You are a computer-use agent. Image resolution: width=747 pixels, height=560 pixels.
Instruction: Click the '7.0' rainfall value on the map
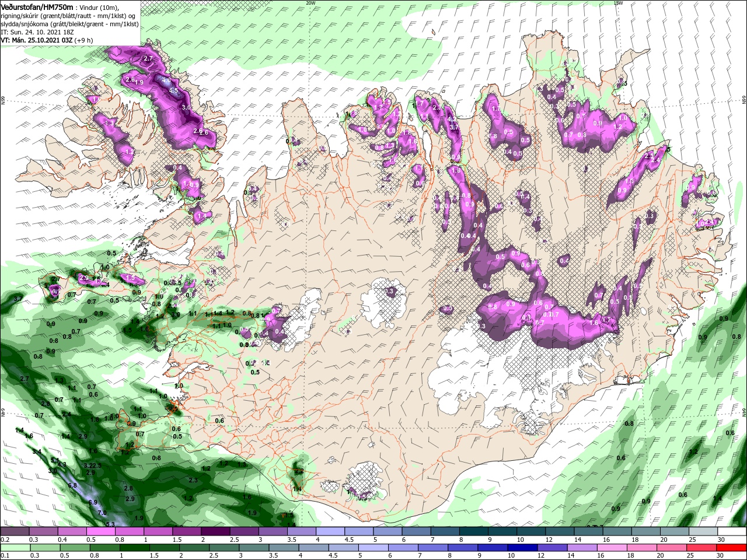pyautogui.click(x=102, y=513)
